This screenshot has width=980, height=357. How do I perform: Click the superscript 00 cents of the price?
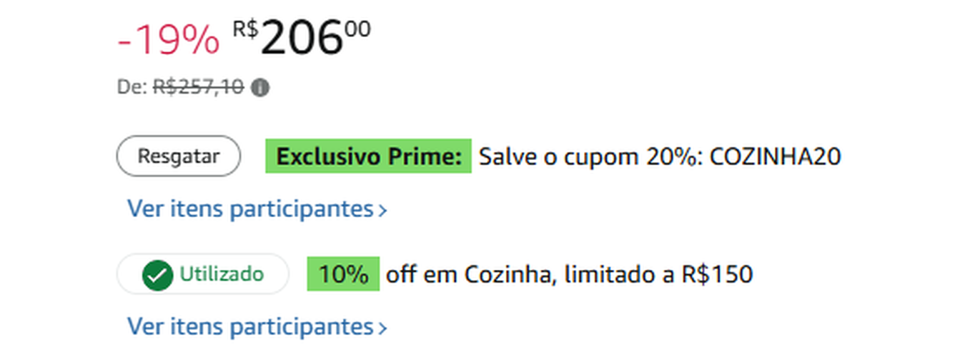click(358, 29)
